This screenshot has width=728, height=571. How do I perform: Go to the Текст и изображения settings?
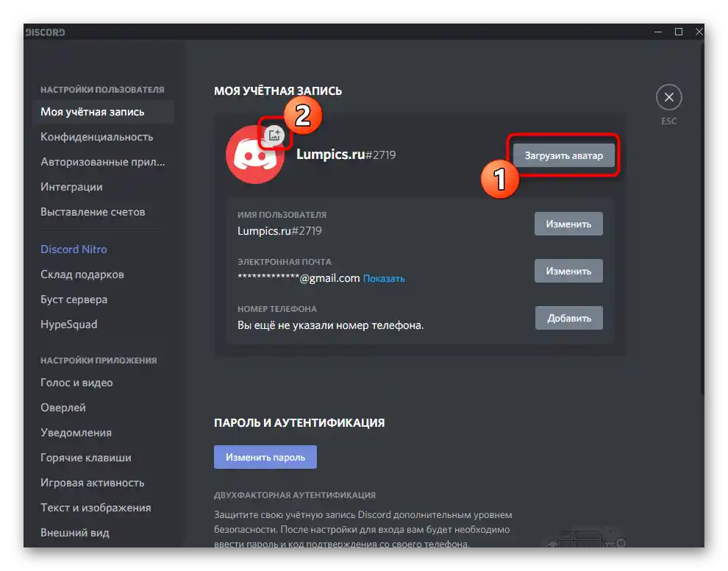[103, 508]
